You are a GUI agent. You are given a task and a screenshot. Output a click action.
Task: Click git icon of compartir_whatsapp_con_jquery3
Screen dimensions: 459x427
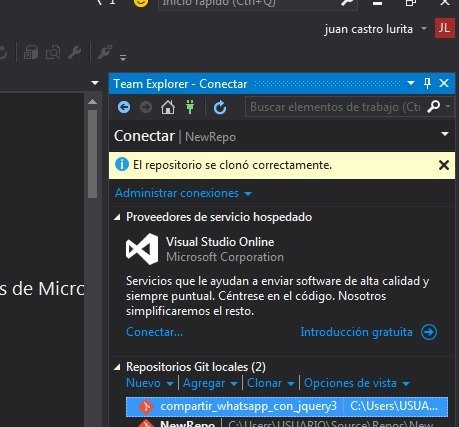tap(146, 407)
